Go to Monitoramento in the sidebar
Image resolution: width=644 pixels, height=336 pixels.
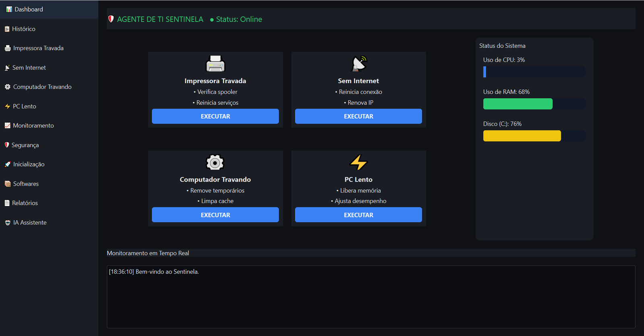[x=49, y=126]
